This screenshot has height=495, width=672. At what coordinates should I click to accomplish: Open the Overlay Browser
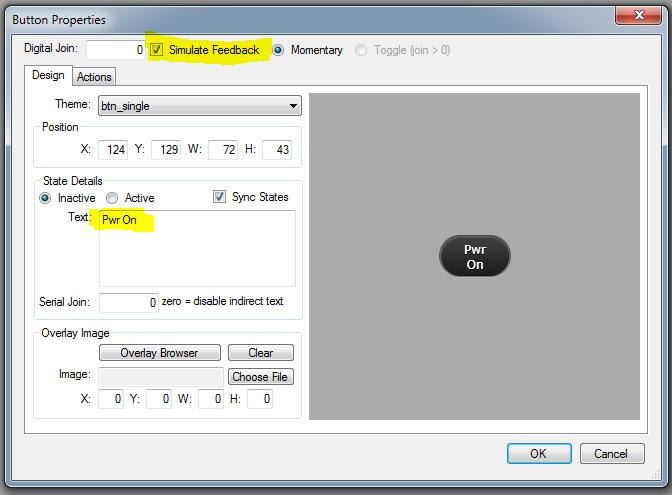[158, 353]
